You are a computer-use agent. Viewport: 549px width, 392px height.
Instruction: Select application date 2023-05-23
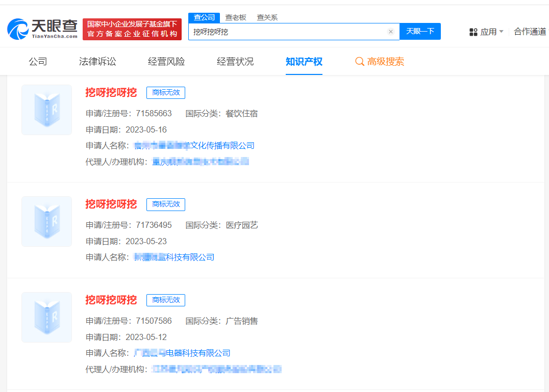(146, 241)
